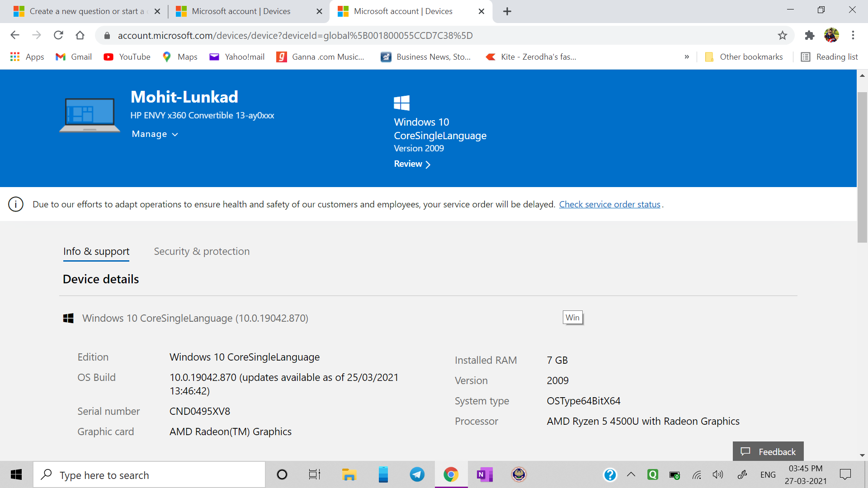The image size is (868, 488).
Task: Click the page vertical scrollbar thumb
Action: tap(862, 167)
